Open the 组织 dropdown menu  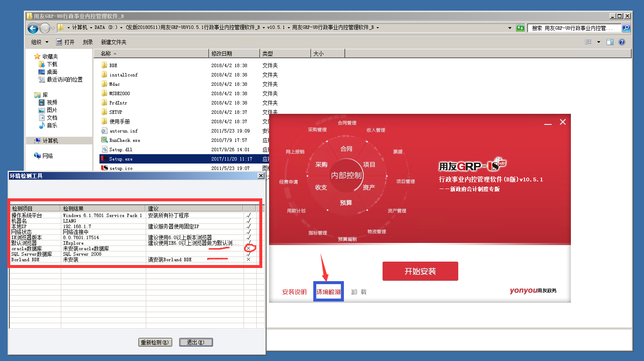click(x=40, y=42)
